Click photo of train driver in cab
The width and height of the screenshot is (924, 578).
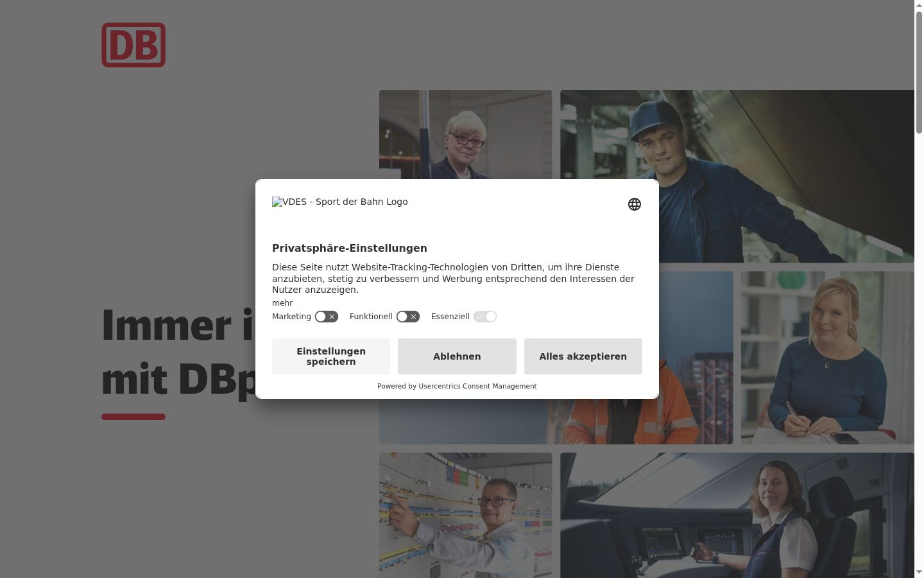737,515
